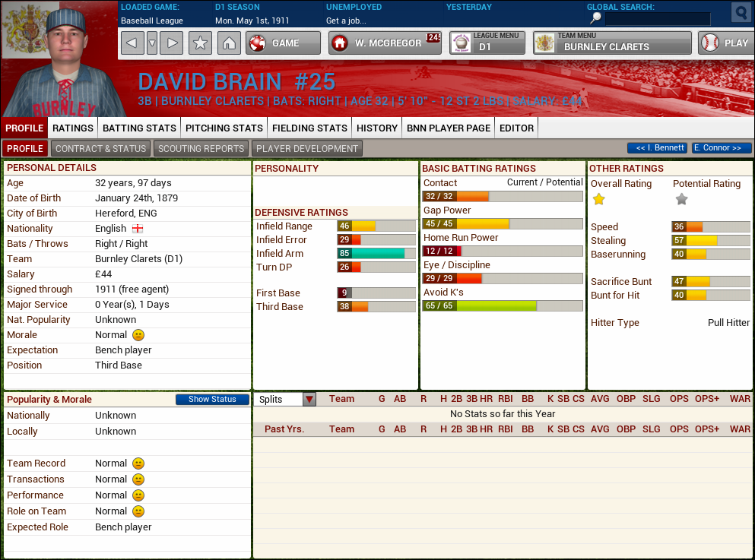Click the back navigation arrow
755x560 pixels.
tap(132, 43)
